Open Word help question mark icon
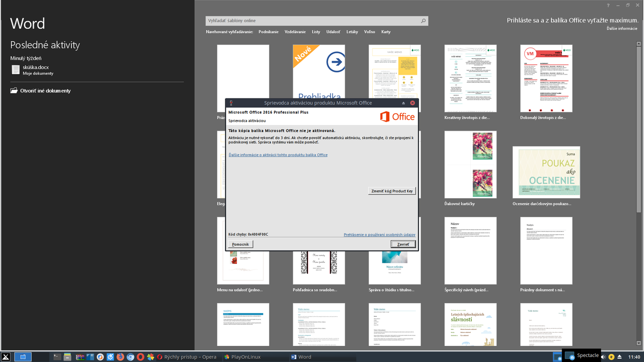Viewport: 644px width, 362px height. [x=608, y=5]
